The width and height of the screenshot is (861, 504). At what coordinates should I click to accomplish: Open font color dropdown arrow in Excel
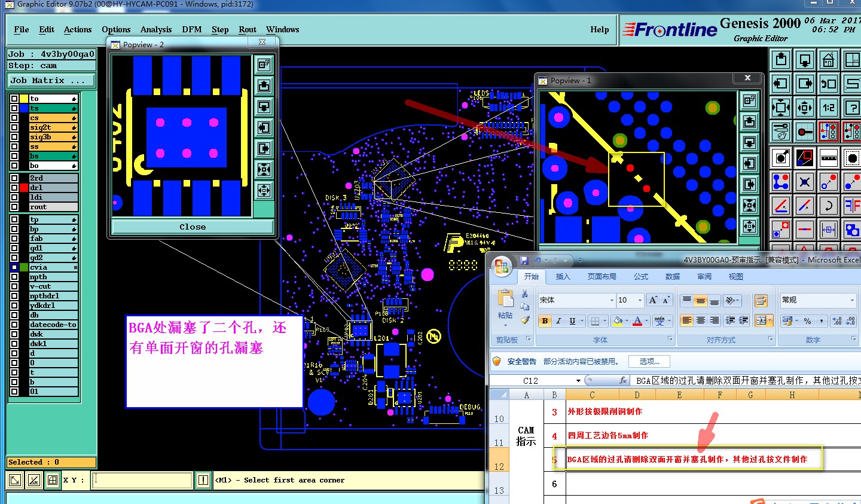(646, 321)
